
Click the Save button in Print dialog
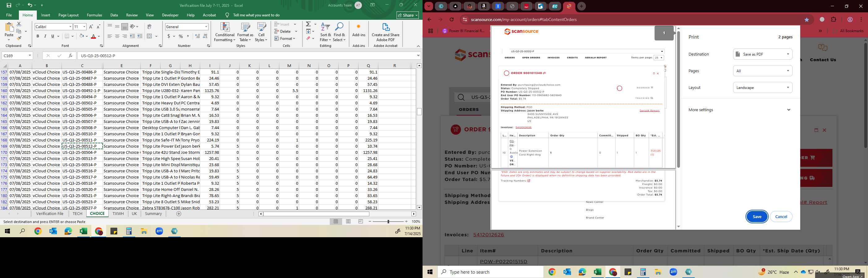[x=757, y=217]
